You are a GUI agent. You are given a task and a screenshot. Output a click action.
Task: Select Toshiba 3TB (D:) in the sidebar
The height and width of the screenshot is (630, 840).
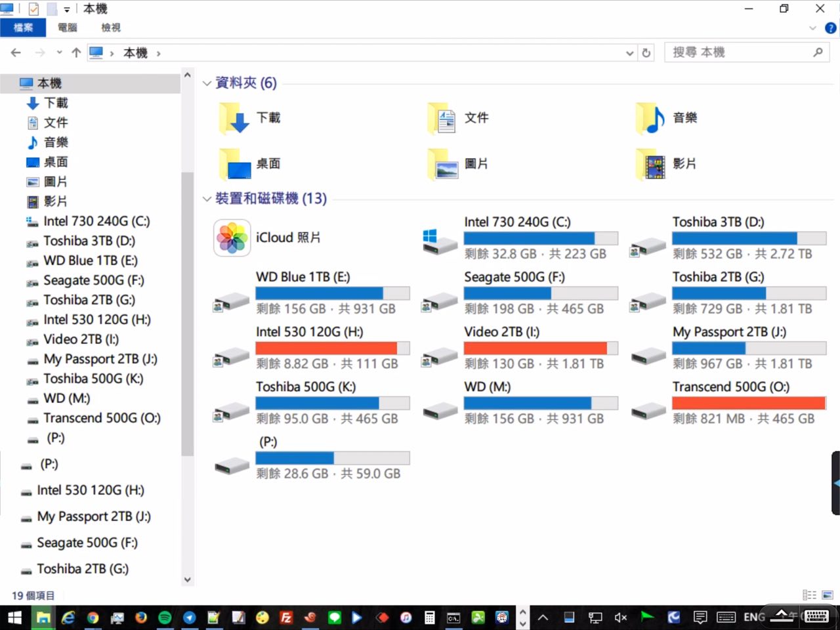tap(89, 241)
